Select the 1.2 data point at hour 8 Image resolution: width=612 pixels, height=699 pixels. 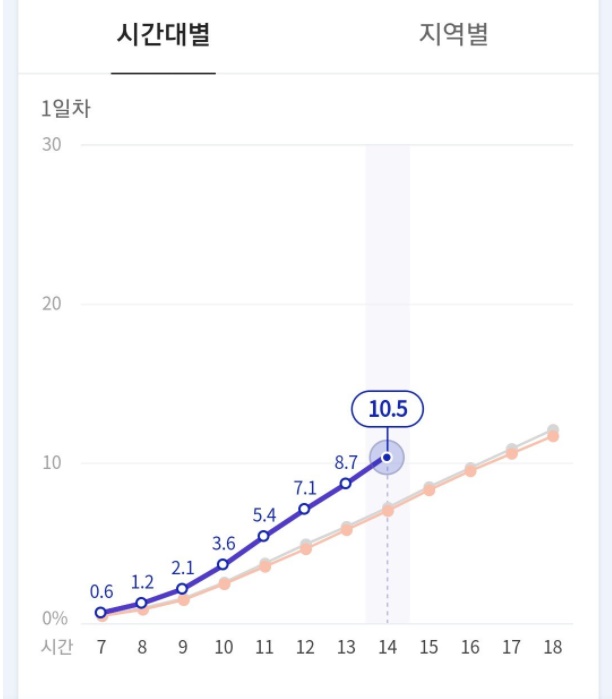pyautogui.click(x=142, y=603)
